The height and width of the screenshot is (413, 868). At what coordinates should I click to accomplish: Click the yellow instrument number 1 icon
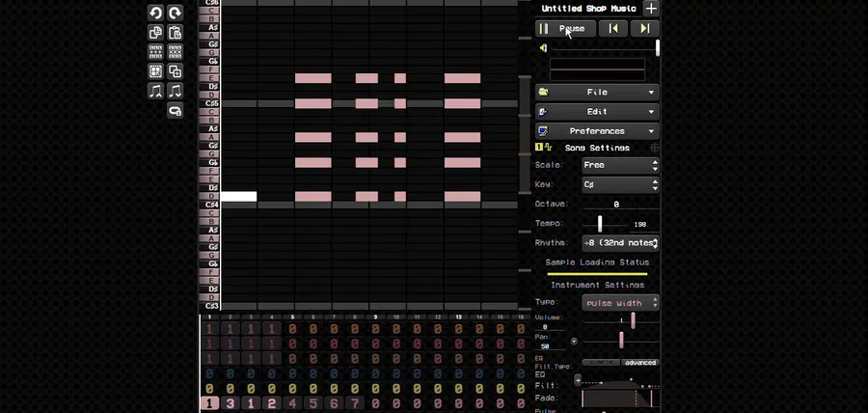[x=538, y=148]
